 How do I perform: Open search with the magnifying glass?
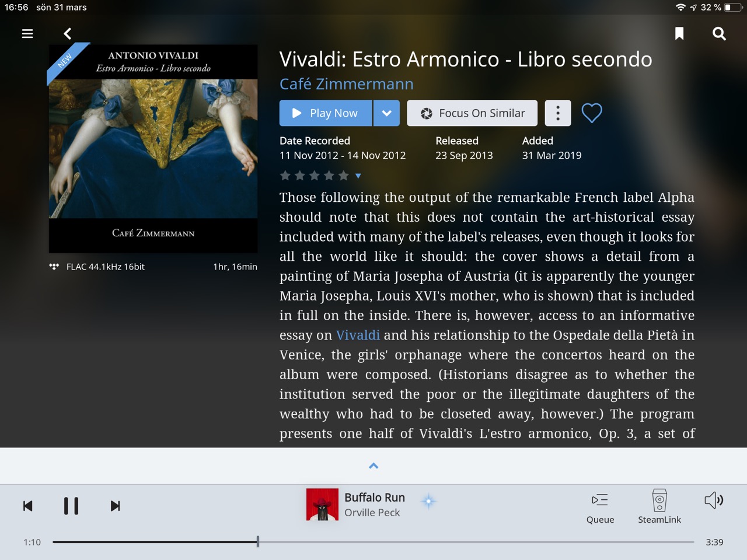(720, 34)
